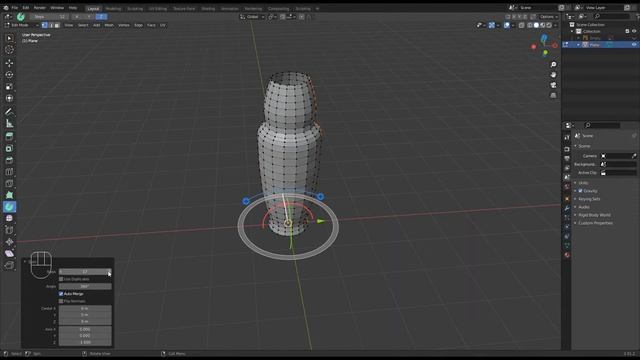Adjust the Spin Steps value field
This screenshot has height=360, width=640.
tap(85, 272)
